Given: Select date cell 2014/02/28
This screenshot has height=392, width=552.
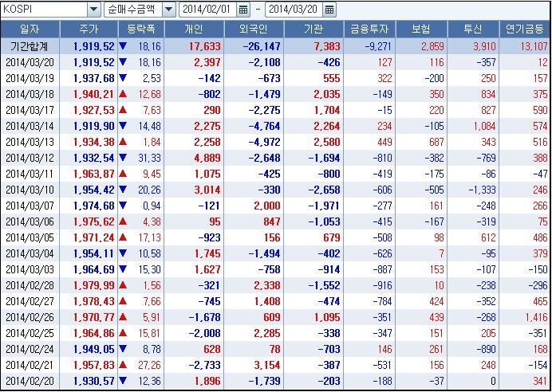Looking at the screenshot, I should click(x=30, y=285).
